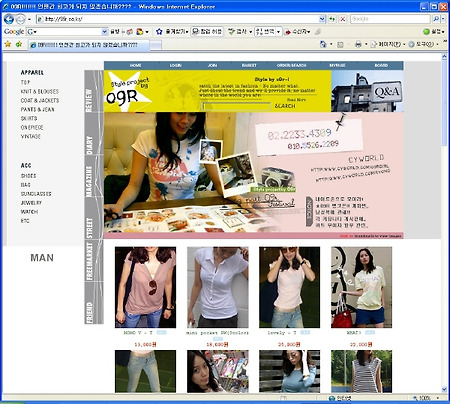Expand the address bar dropdown arrow
The height and width of the screenshot is (404, 450).
click(322, 19)
